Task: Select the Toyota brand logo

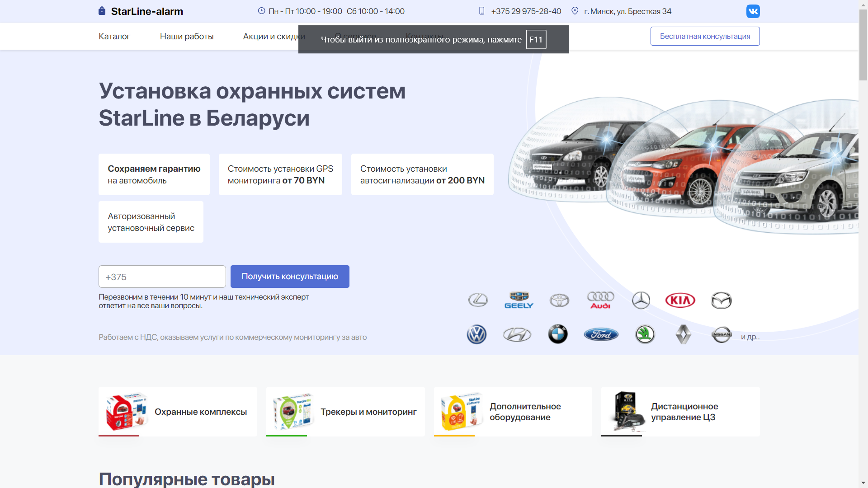Action: (x=559, y=300)
